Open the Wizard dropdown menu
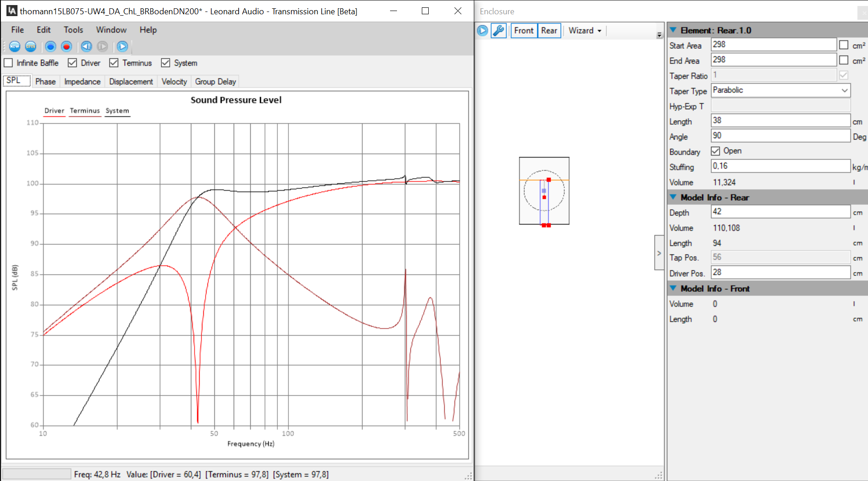The image size is (868, 481). click(x=585, y=31)
